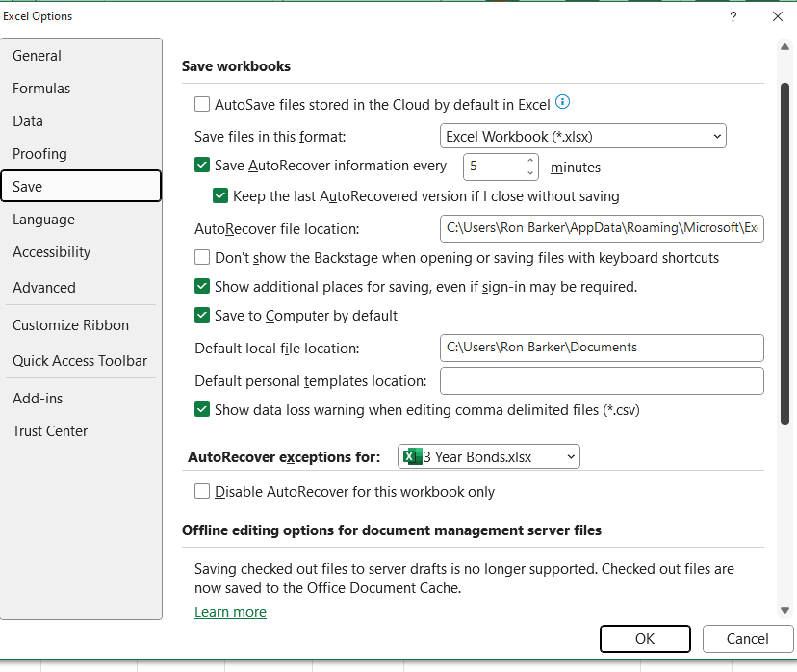Toggle Show data loss warning for csv
The width and height of the screenshot is (797, 672).
coord(202,409)
